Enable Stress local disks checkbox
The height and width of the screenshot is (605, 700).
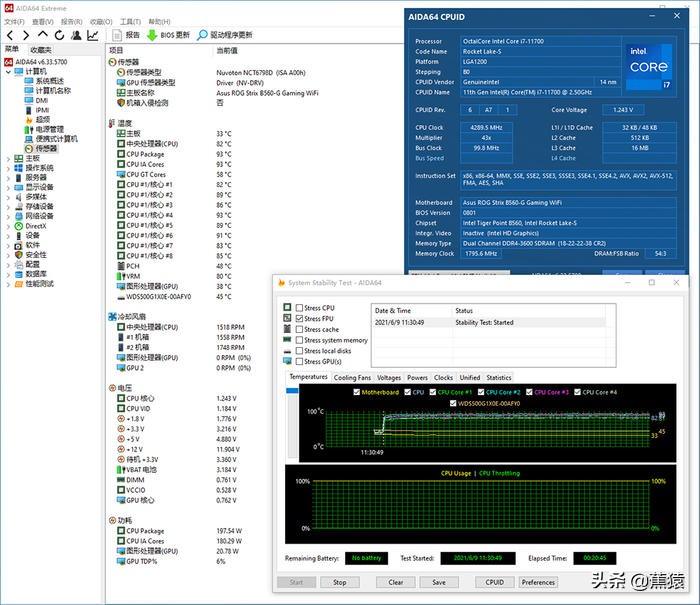coord(300,351)
